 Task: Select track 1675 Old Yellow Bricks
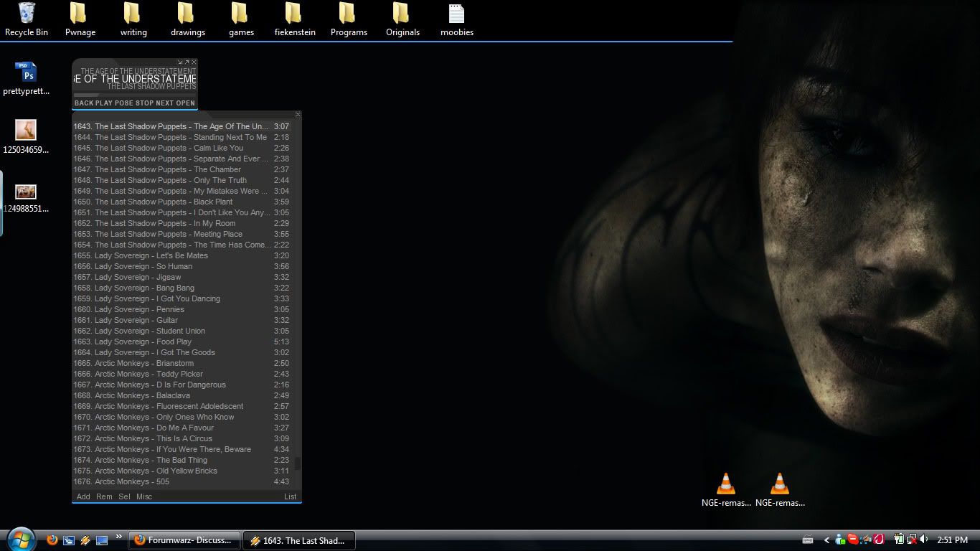coord(181,471)
